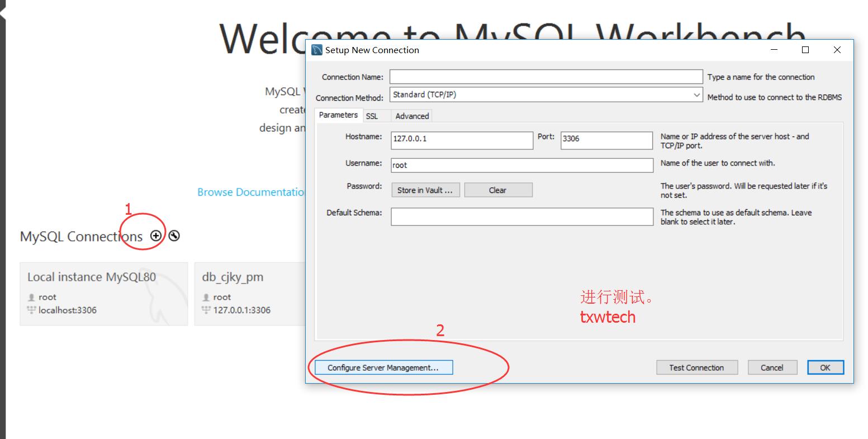Click the MySQL Connections heading
The image size is (868, 439).
click(x=82, y=237)
